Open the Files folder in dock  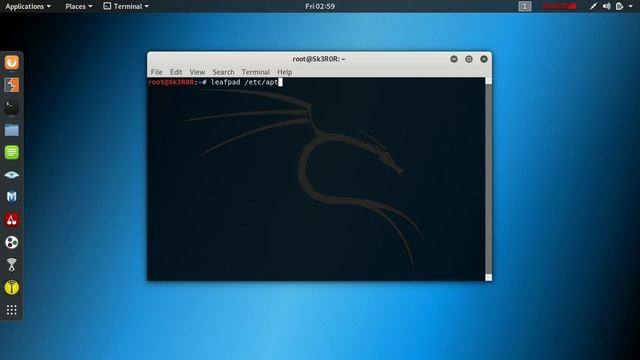[11, 130]
